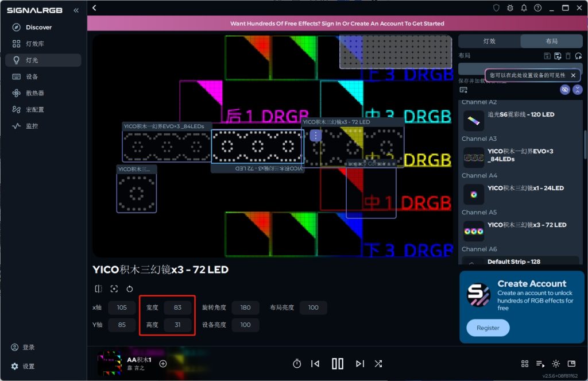The image size is (588, 381).
Task: Click the reset layout icon
Action: click(x=579, y=56)
